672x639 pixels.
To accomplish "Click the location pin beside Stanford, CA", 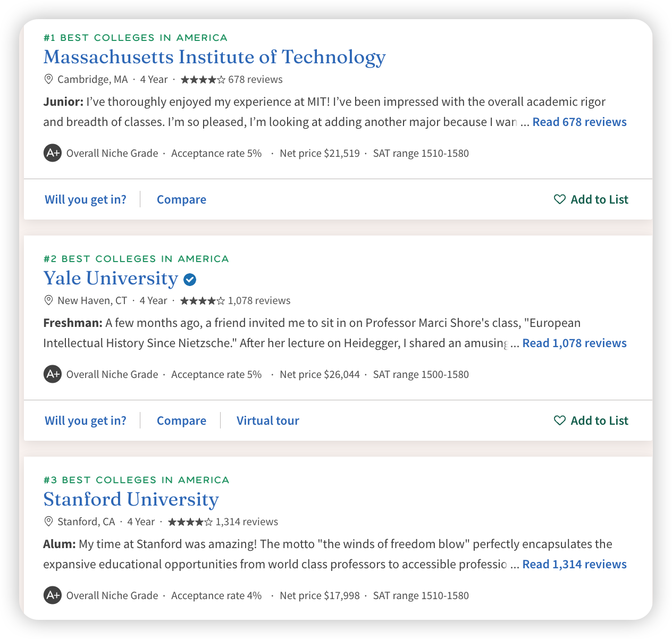I will (48, 522).
